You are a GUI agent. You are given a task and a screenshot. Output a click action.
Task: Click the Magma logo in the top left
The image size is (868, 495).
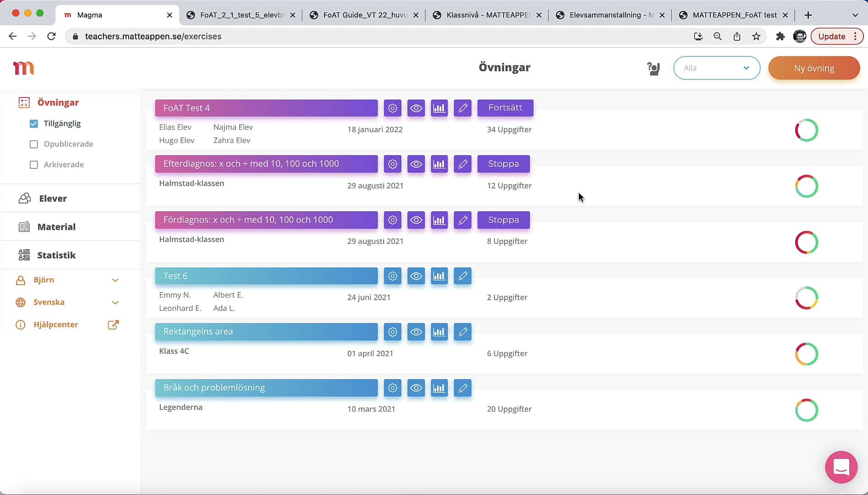coord(24,67)
